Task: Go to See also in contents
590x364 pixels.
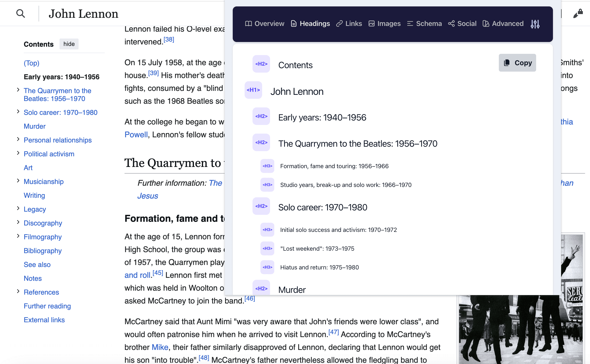Action: (x=37, y=264)
